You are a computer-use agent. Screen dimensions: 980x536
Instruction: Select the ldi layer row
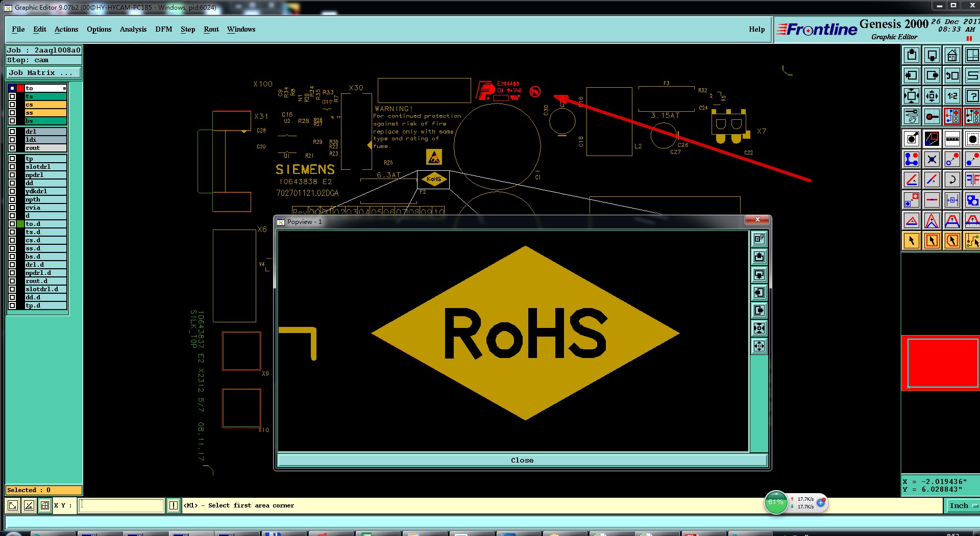pos(45,140)
